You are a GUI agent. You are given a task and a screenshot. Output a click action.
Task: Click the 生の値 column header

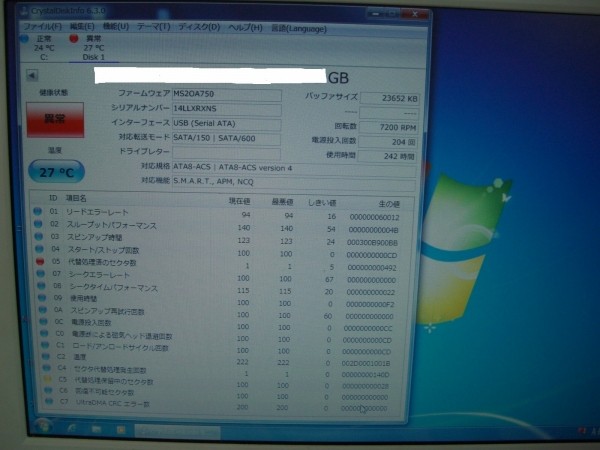coord(373,201)
